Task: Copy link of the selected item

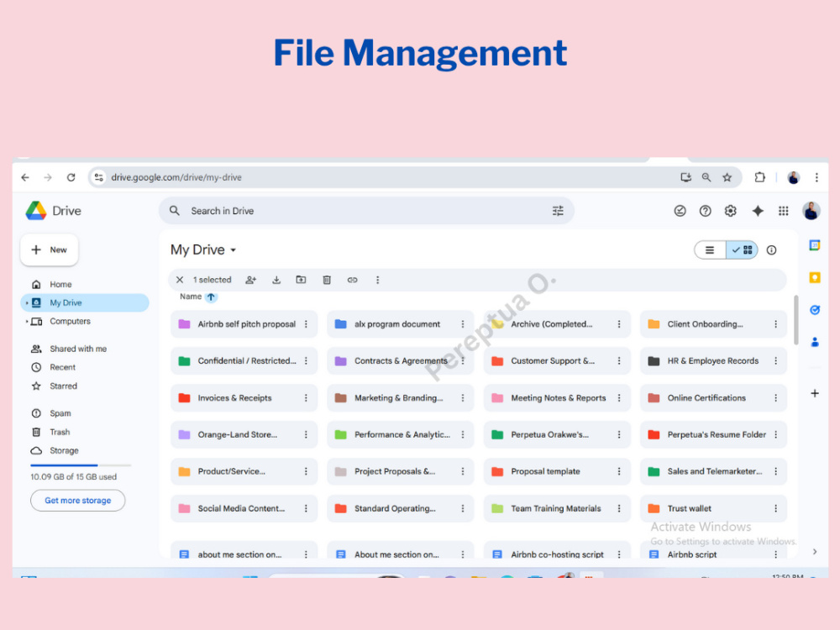Action: click(352, 280)
